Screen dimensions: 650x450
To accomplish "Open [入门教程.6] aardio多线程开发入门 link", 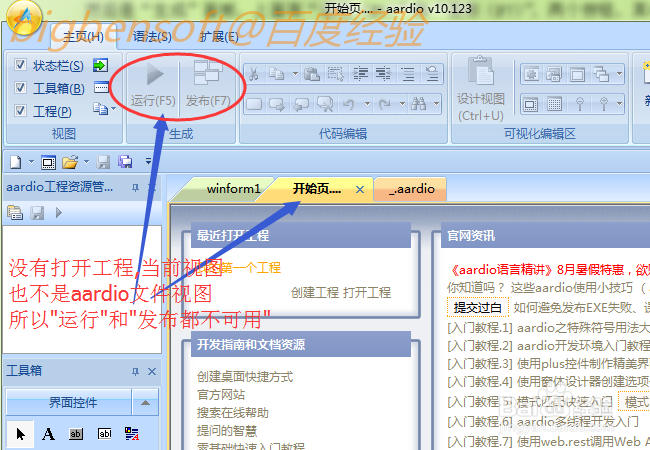I will click(543, 422).
